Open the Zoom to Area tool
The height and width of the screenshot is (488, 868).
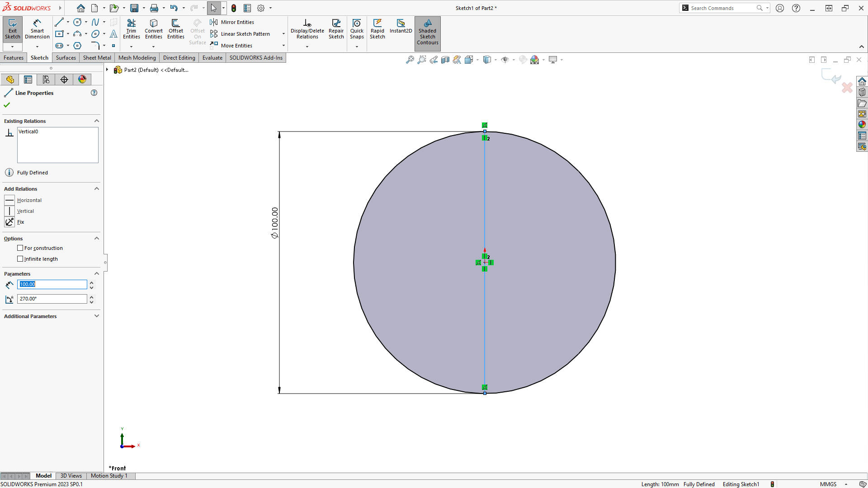tap(422, 59)
